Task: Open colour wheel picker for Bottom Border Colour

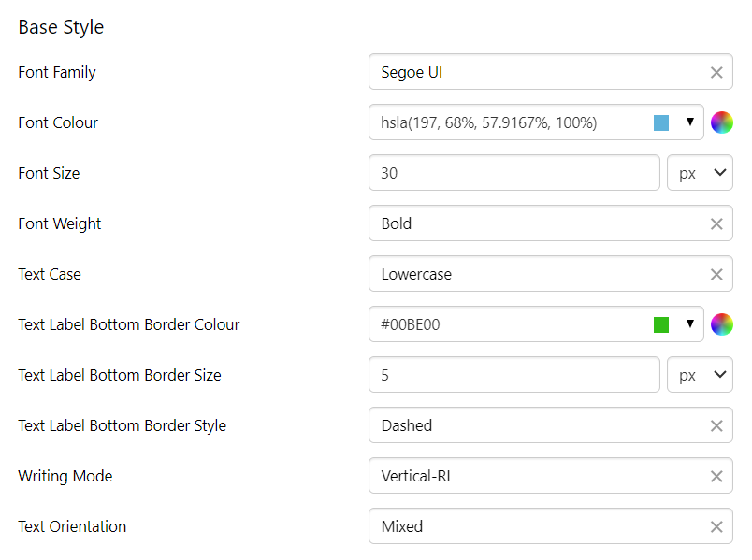Action: (721, 324)
